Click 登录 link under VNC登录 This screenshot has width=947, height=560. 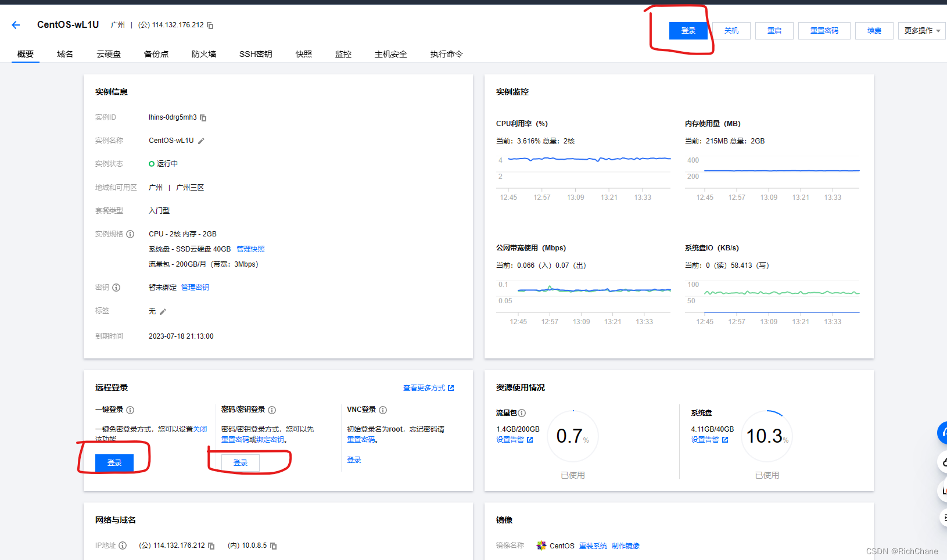click(354, 460)
